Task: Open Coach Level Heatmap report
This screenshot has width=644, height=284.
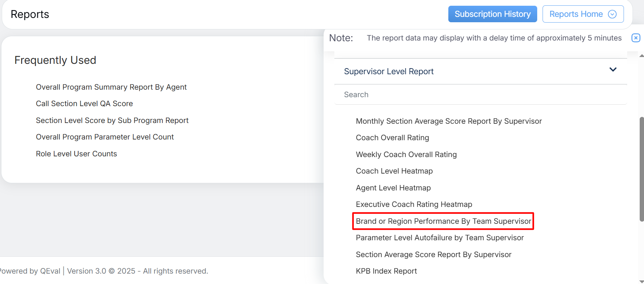Action: pyautogui.click(x=394, y=171)
